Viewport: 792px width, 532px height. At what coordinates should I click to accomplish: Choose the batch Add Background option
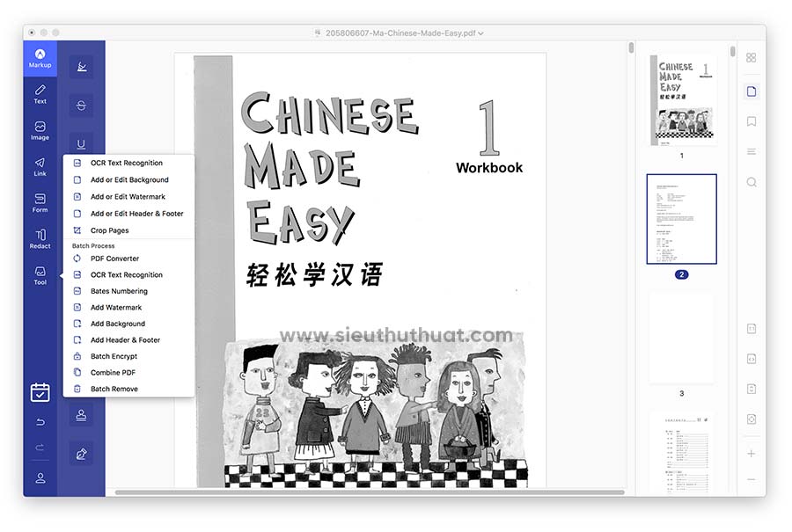coord(128,324)
